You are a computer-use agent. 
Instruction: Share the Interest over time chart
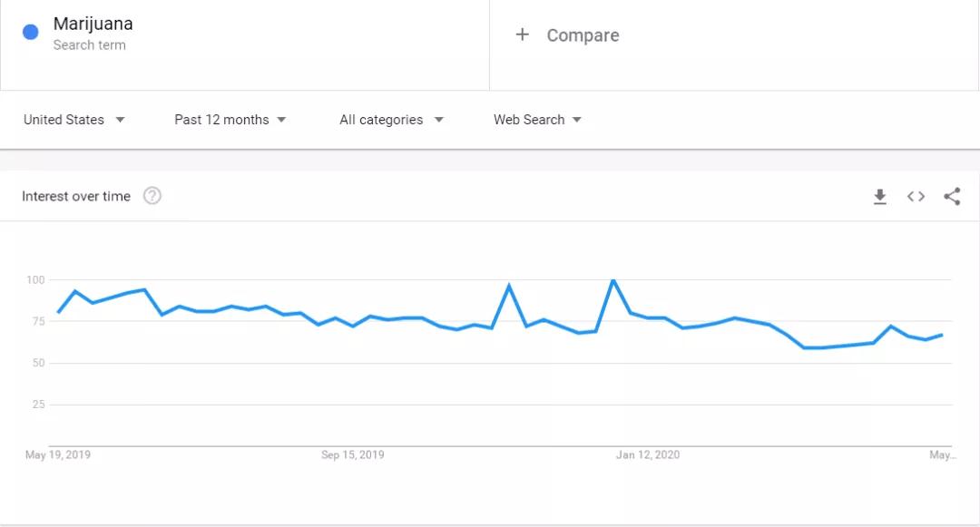tap(952, 197)
